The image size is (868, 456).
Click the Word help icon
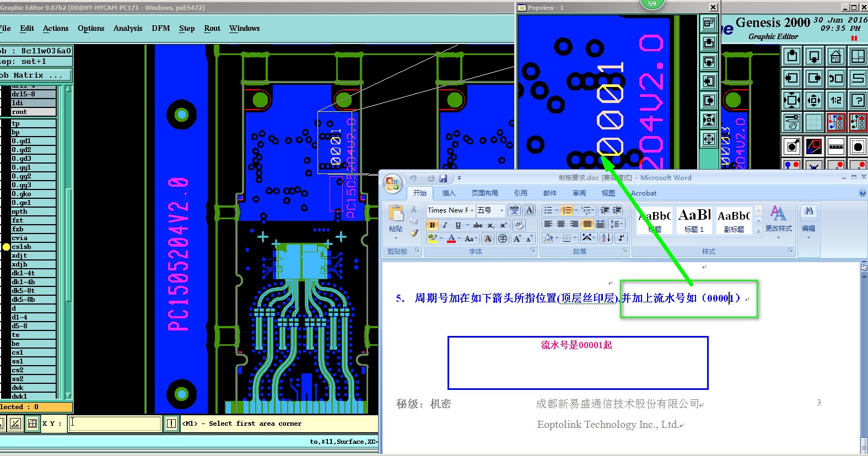(x=862, y=193)
